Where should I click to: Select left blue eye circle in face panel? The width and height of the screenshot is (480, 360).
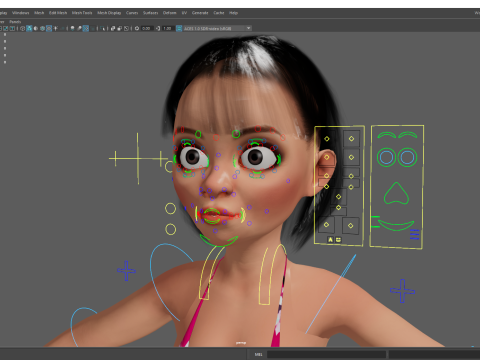[386, 157]
